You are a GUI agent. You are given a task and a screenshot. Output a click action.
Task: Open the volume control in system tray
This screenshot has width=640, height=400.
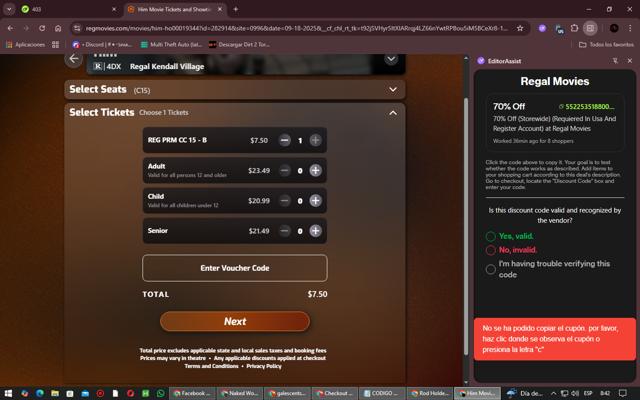[575, 393]
